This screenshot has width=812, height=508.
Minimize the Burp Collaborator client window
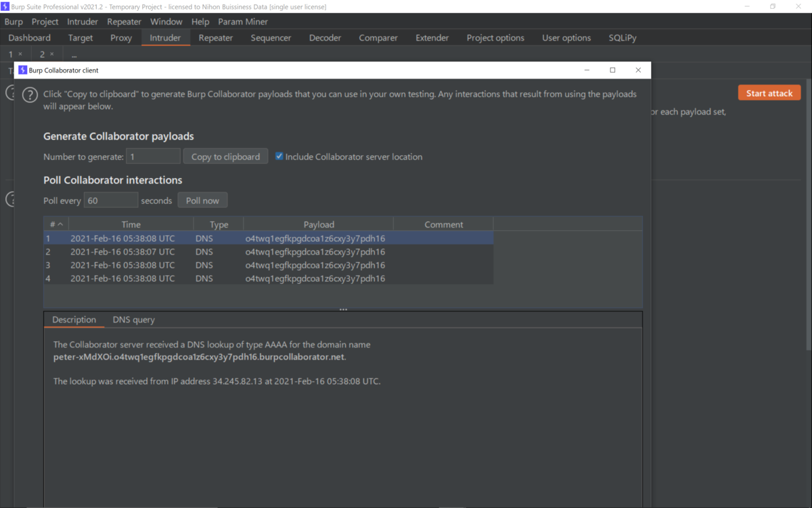click(587, 70)
